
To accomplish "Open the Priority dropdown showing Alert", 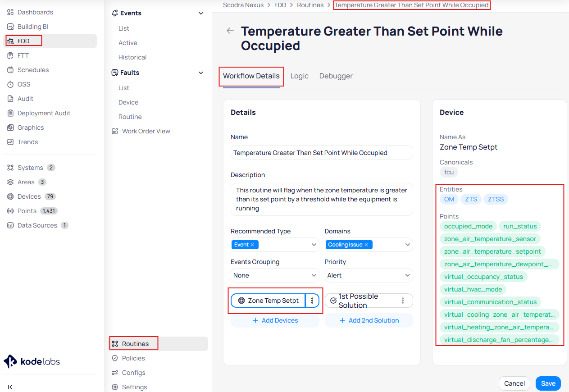I will click(368, 275).
